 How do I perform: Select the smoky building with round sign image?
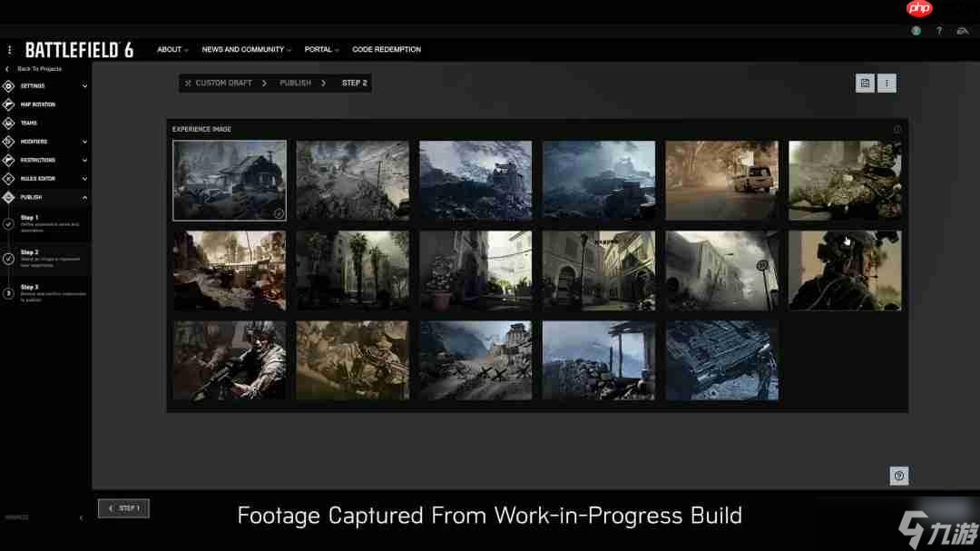click(722, 271)
